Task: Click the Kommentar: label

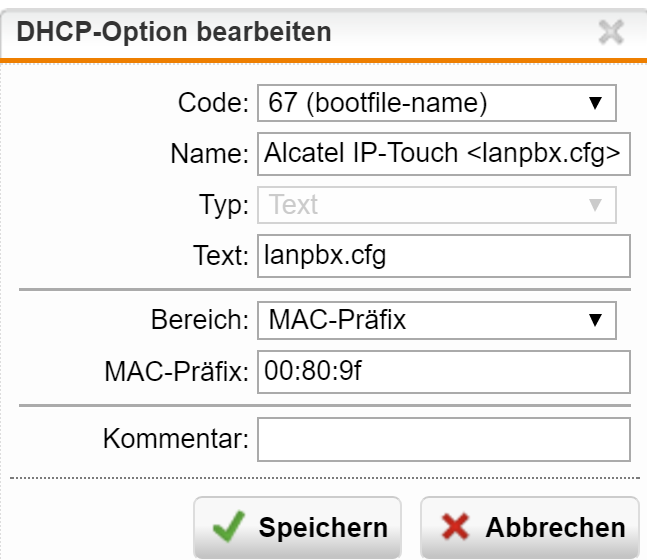Action: [176, 438]
